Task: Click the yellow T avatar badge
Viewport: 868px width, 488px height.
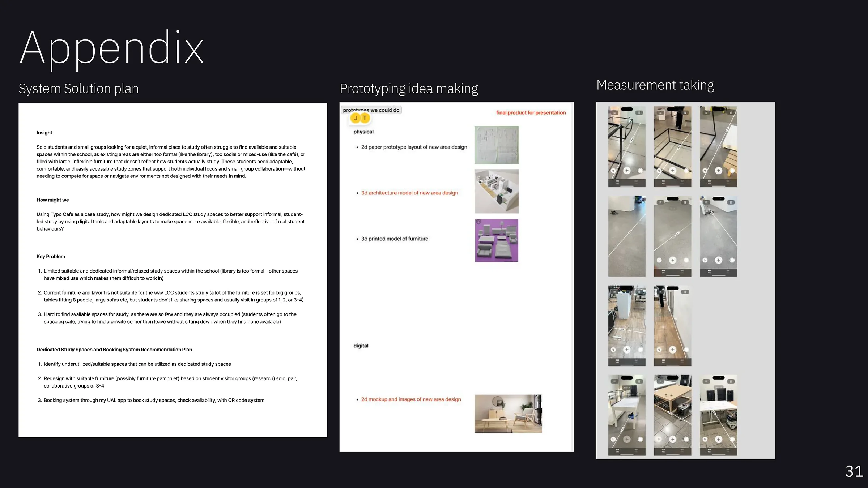Action: click(365, 118)
